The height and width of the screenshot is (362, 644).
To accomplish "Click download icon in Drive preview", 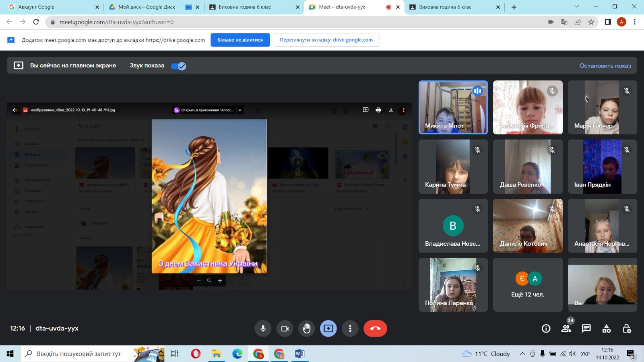I will pyautogui.click(x=391, y=110).
